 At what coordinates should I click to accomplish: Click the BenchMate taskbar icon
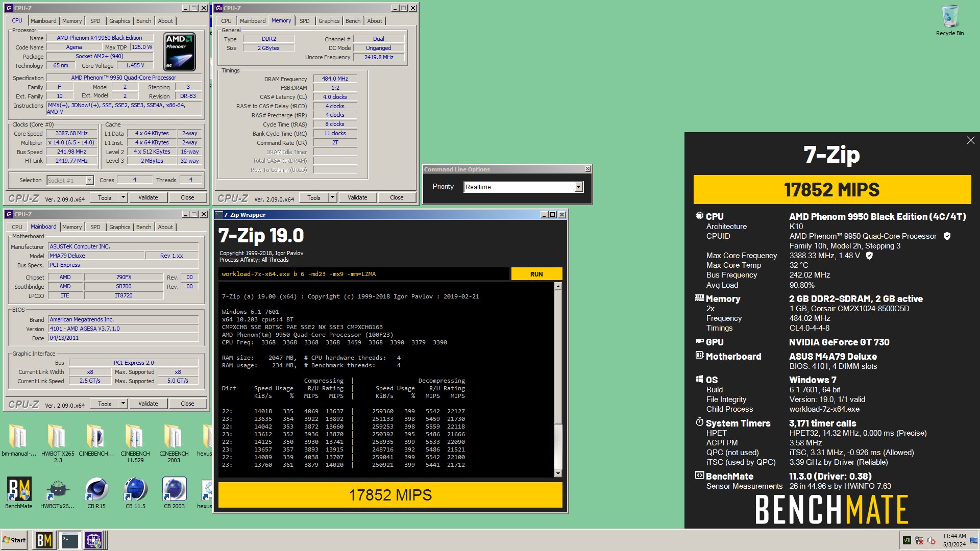[x=44, y=540]
